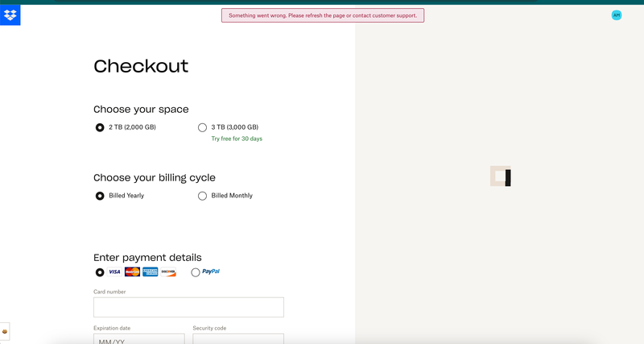Open the cookie preferences icon
The image size is (644, 344).
pos(5,331)
